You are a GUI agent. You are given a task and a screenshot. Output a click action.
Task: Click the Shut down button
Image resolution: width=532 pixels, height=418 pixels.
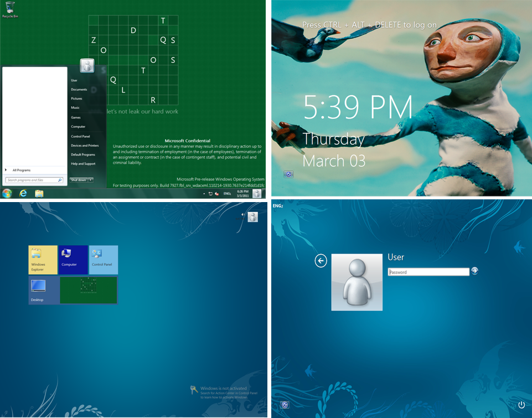pos(79,180)
